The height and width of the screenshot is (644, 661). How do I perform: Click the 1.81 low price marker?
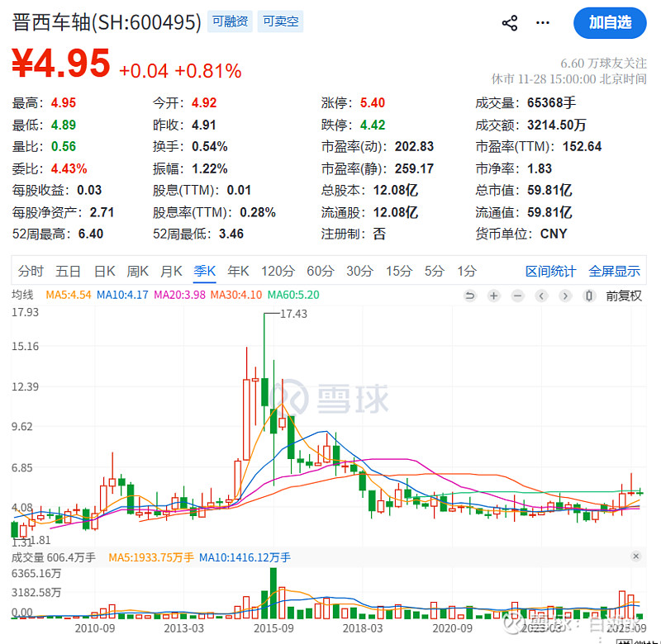40,539
